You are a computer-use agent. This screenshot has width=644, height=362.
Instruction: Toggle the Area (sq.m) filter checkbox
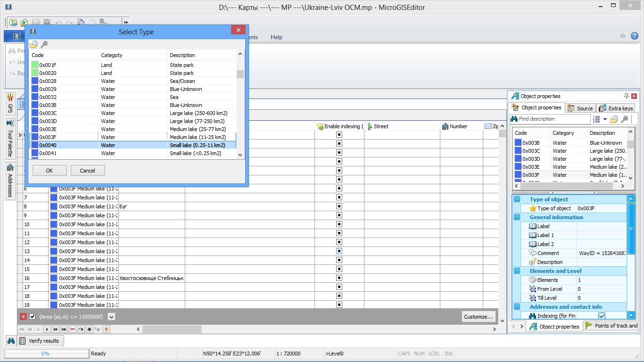33,317
